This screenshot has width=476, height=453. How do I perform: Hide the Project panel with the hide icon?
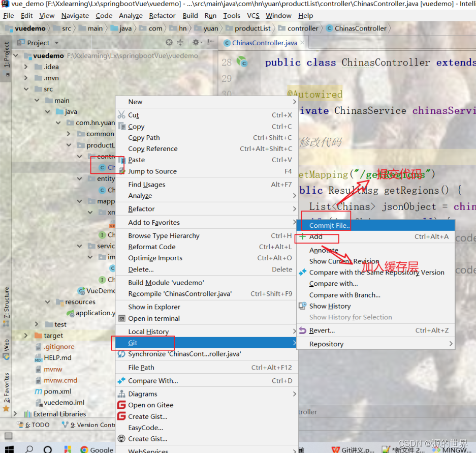(x=210, y=42)
